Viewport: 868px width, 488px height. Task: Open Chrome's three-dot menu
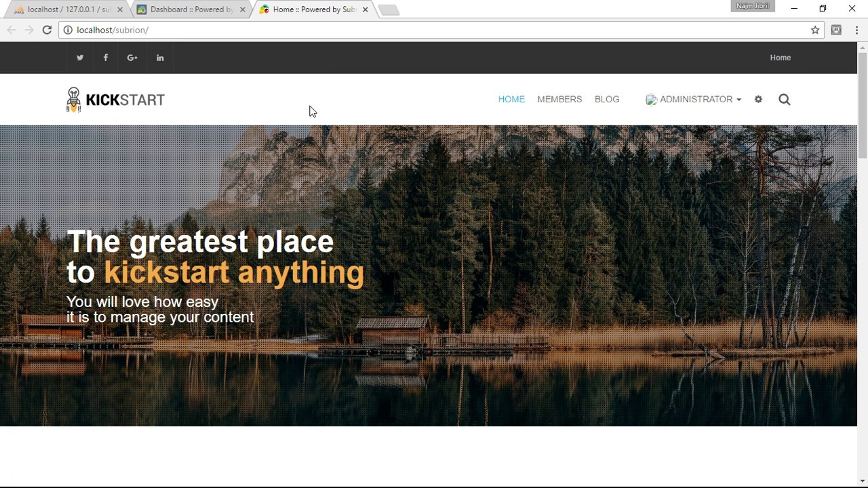pyautogui.click(x=857, y=30)
